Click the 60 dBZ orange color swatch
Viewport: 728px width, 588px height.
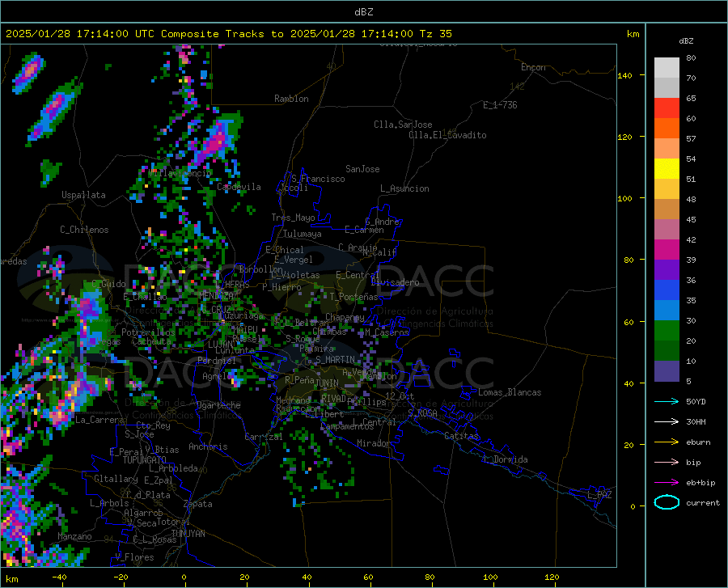point(667,128)
